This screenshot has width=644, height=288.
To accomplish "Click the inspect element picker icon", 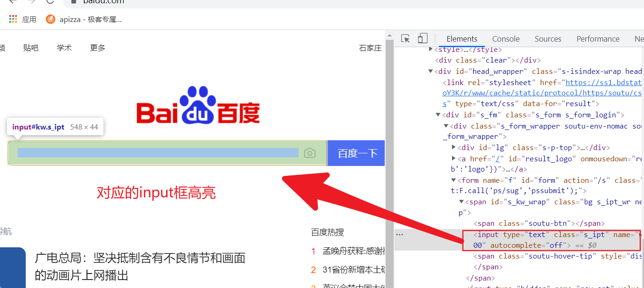I will [x=406, y=39].
